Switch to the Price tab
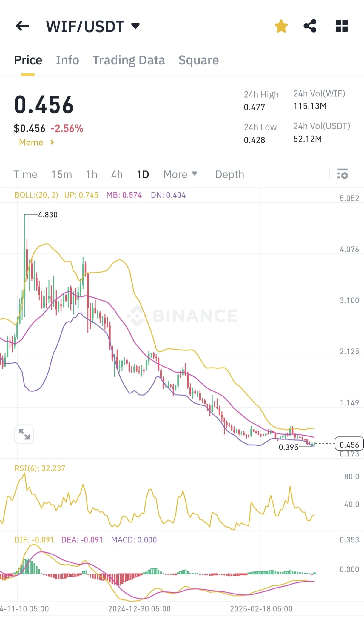364x618 pixels. pyautogui.click(x=28, y=60)
